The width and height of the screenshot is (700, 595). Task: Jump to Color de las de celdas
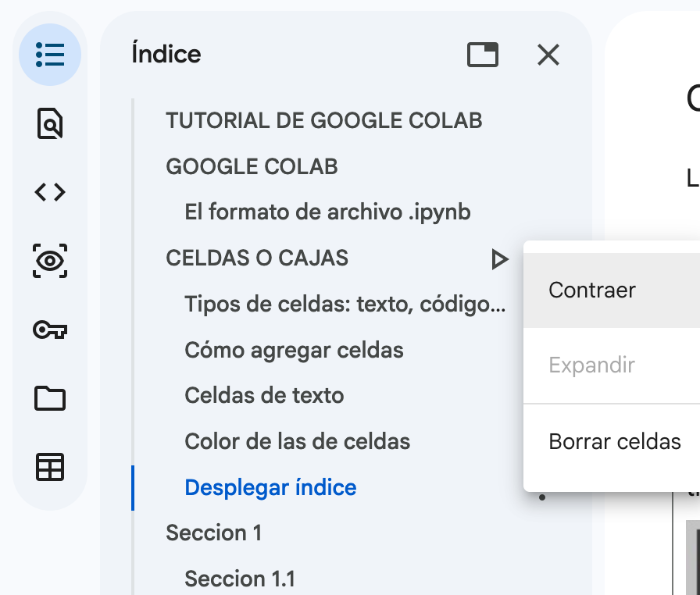pyautogui.click(x=297, y=442)
